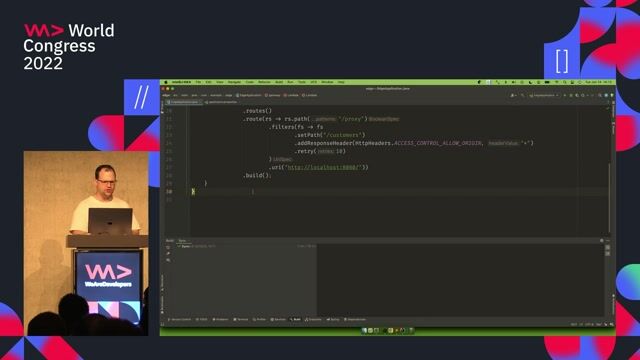Open the Problems tool window
This screenshot has height=360, width=640.
pyautogui.click(x=220, y=320)
